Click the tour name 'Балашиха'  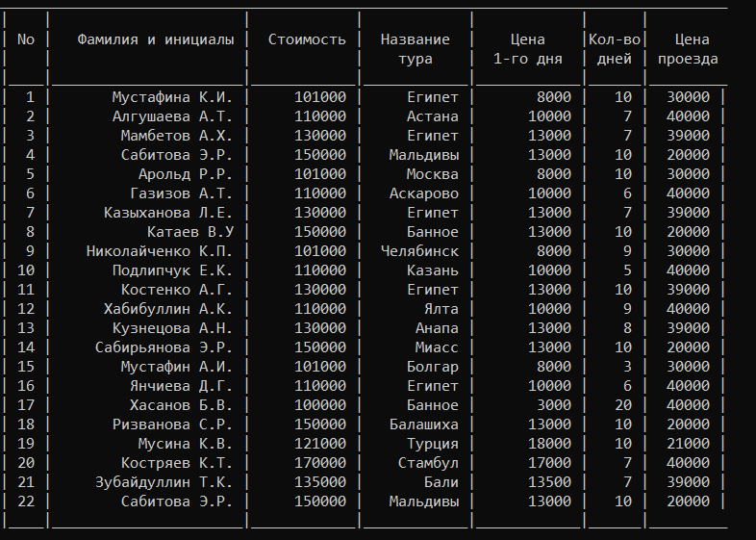tap(424, 424)
